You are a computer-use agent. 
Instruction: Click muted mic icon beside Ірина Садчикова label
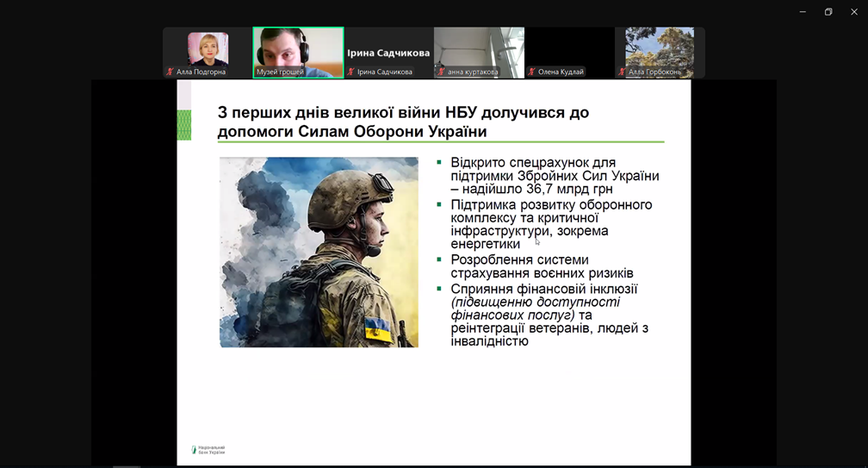(x=351, y=72)
